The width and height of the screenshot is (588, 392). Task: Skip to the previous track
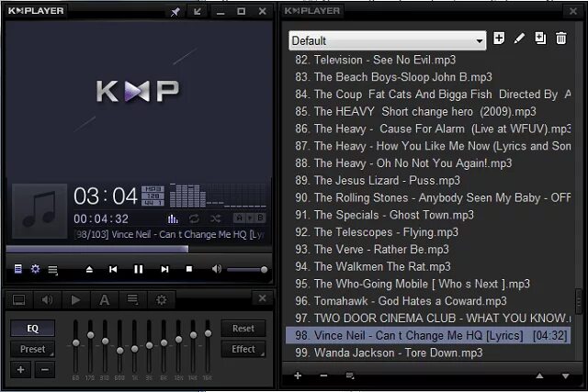[x=113, y=269]
